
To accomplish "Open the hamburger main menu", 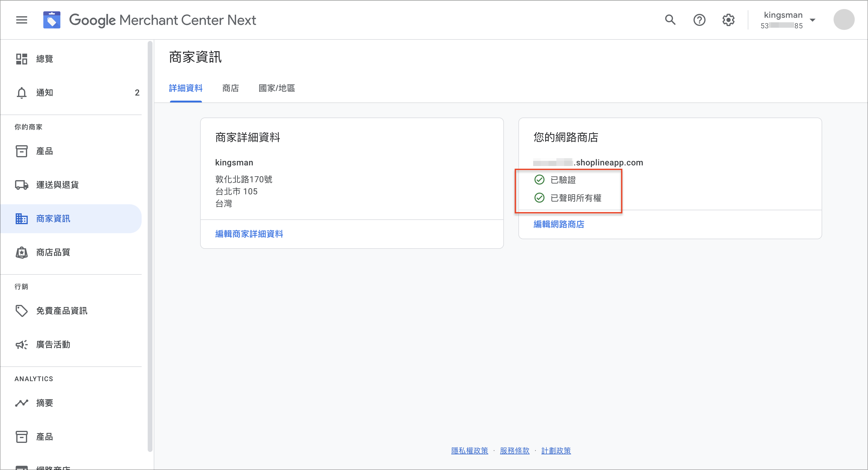I will point(22,20).
